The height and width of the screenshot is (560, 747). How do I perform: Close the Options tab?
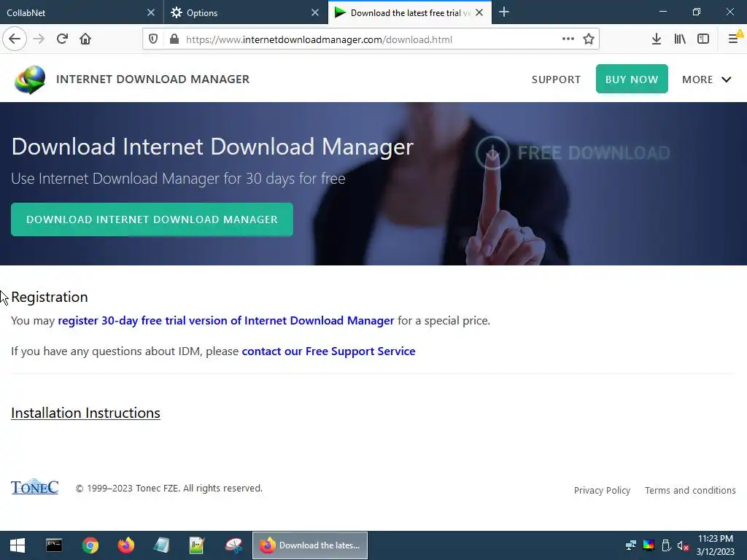click(315, 12)
